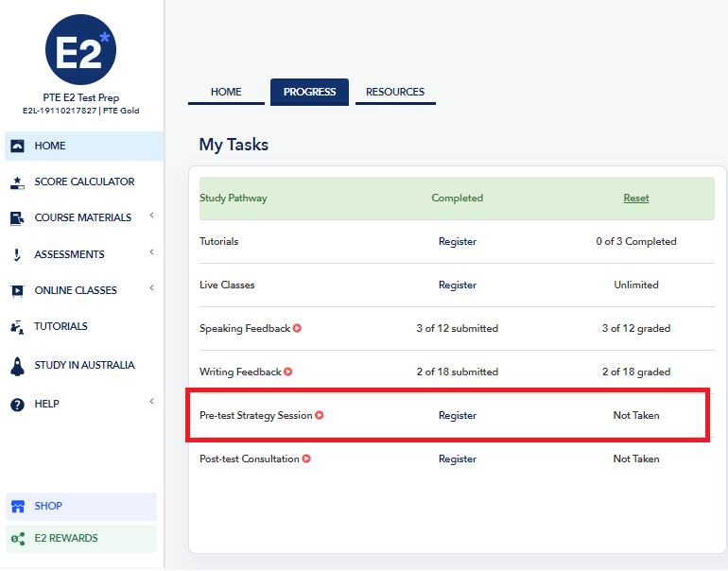Register for Live Classes
728x571 pixels.
[458, 285]
